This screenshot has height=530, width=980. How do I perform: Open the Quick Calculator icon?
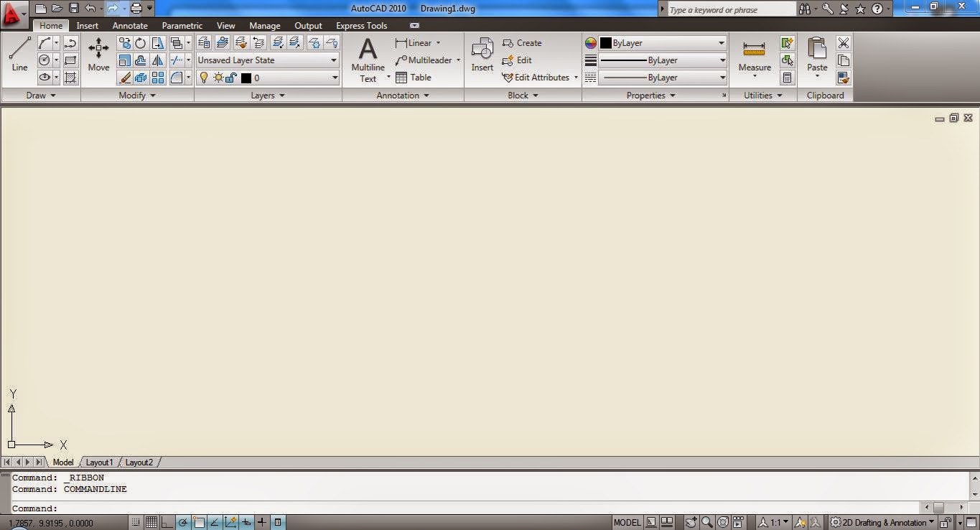[788, 78]
